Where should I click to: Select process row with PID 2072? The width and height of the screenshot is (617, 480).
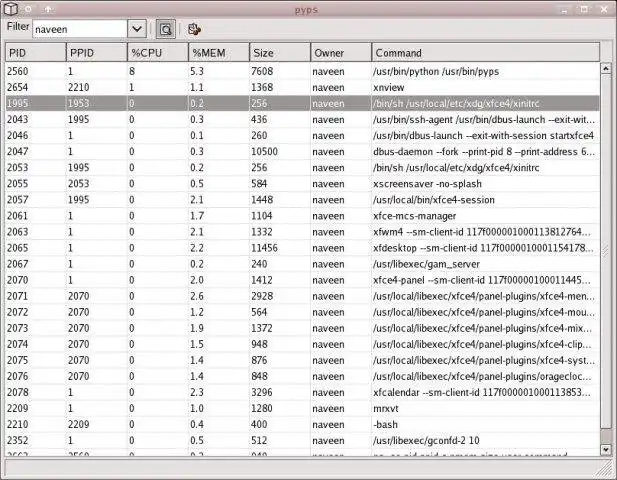(302, 312)
